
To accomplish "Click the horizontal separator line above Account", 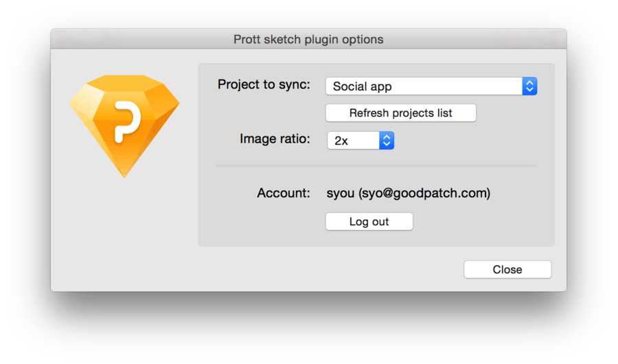I will [376, 166].
